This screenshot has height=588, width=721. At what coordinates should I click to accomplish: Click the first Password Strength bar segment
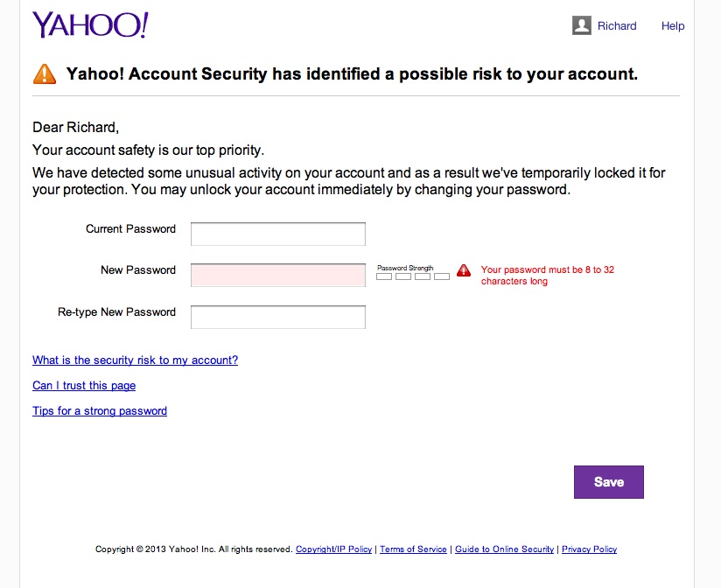(384, 276)
